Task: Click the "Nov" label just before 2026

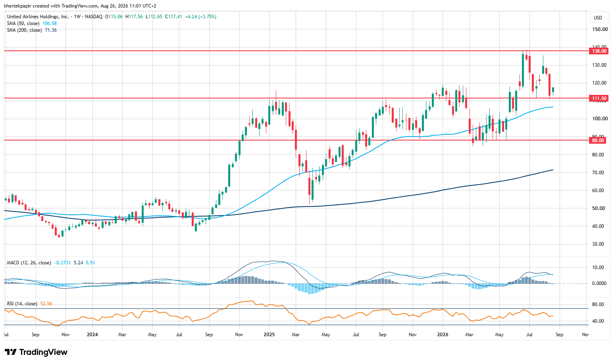Action: [x=412, y=335]
